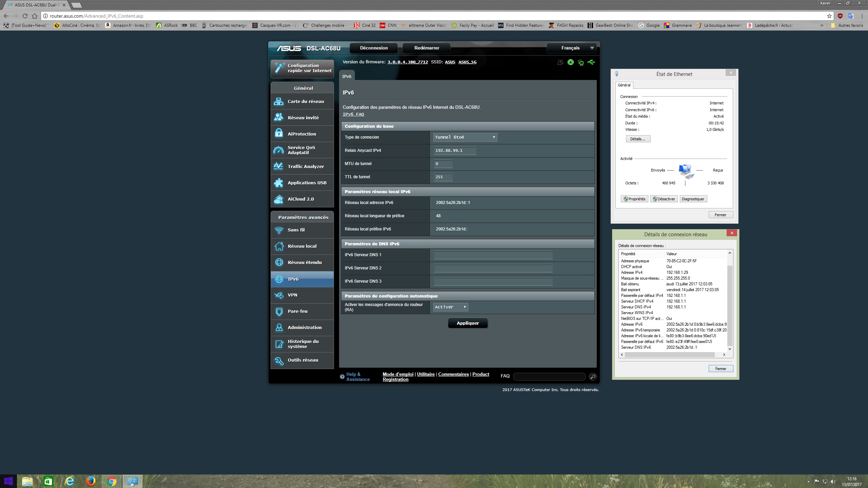This screenshot has width=868, height=488.
Task: Click the Redémarrer button
Action: coord(427,48)
